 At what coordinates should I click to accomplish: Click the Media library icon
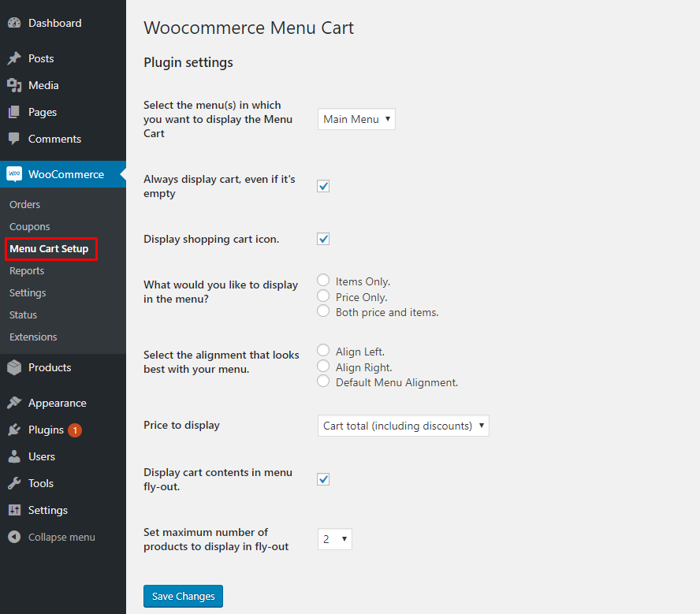click(x=14, y=85)
